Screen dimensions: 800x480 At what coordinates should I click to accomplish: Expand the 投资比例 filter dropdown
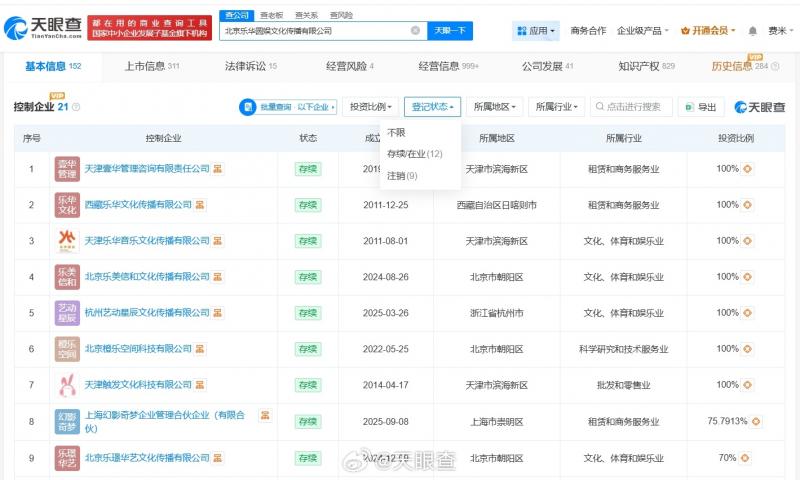coord(370,107)
